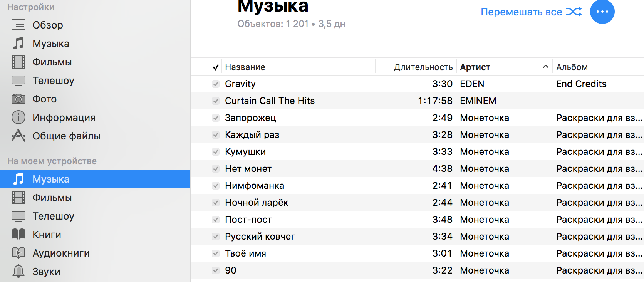
Task: Open the Photo (Фото) camera icon
Action: 18,99
